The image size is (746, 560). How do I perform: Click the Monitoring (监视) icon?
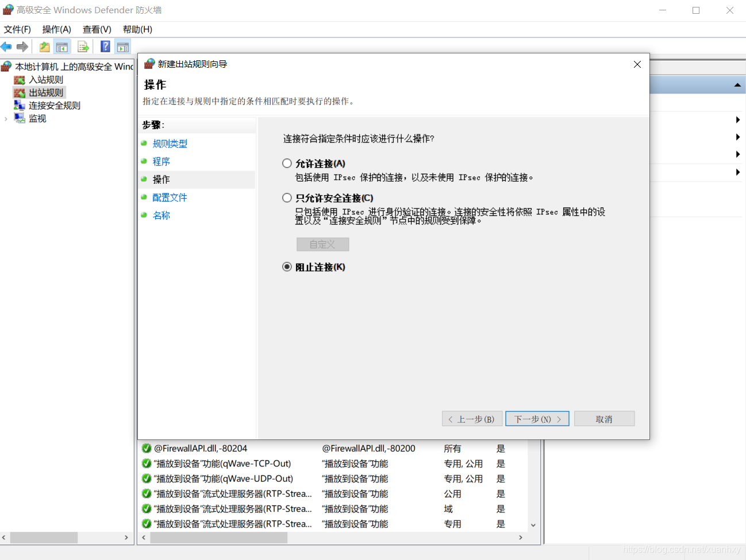(20, 118)
